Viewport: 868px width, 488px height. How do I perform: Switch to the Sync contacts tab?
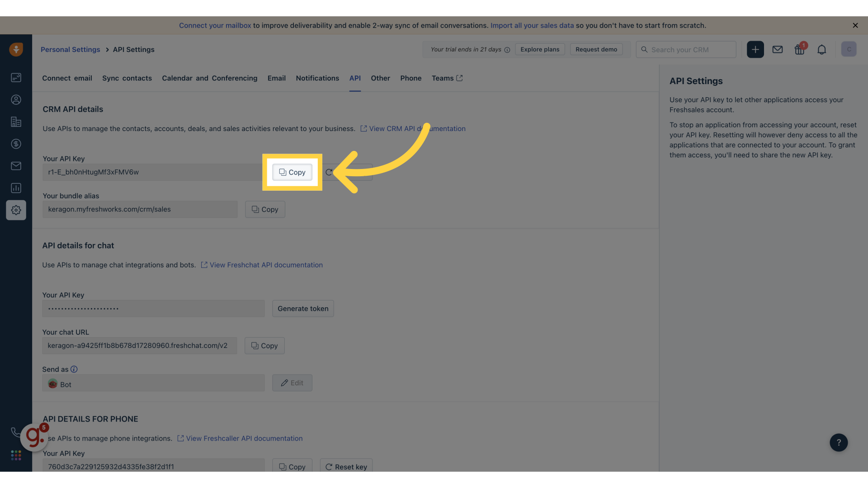coord(127,78)
